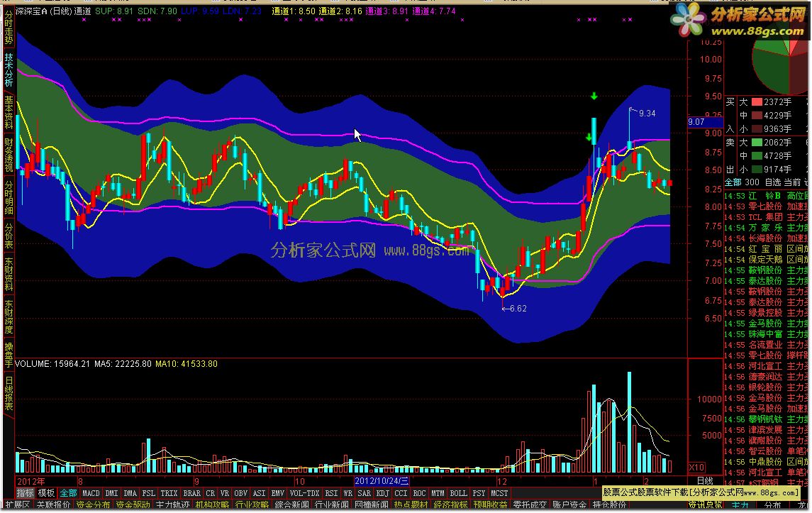Image resolution: width=812 pixels, height=513 pixels.
Task: Open the 持仓股份 bottom tab
Action: pos(609,504)
